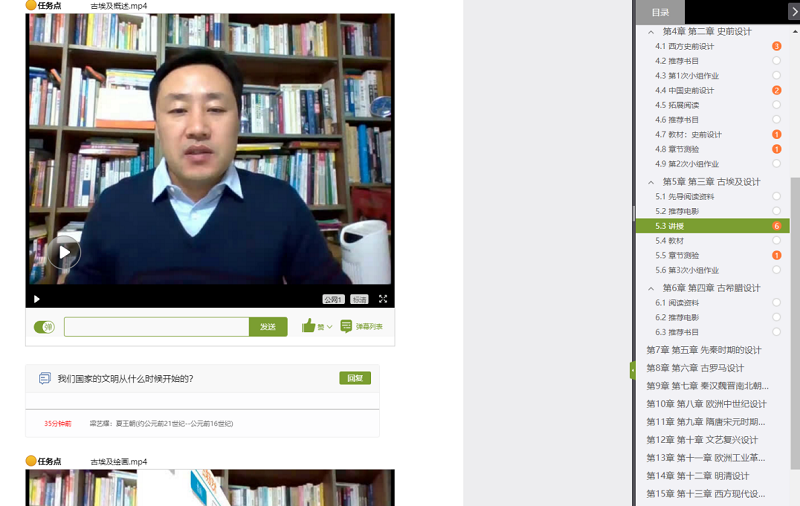This screenshot has width=800, height=506.
Task: Collapse the 第4章 第二章 史前设计 section
Action: click(x=651, y=32)
